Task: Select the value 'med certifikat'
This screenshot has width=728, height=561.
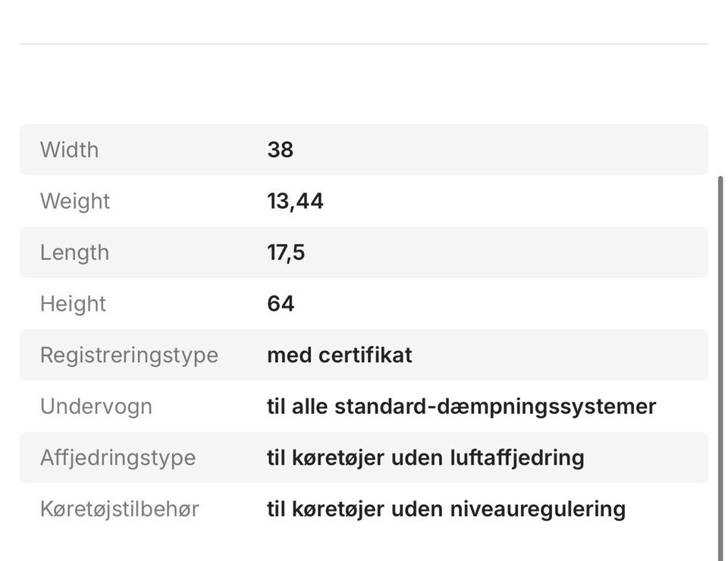Action: 339,356
